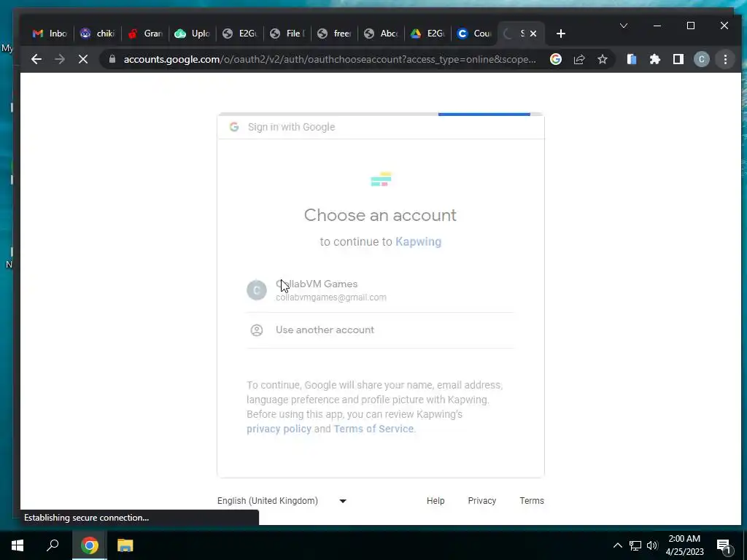
Task: Switch to the Gmail Inbox tab
Action: [x=50, y=34]
